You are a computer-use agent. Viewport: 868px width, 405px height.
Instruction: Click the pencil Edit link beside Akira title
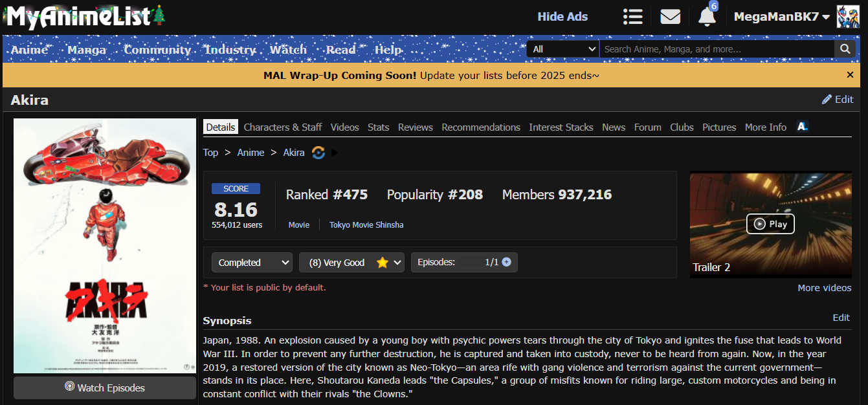(x=838, y=100)
